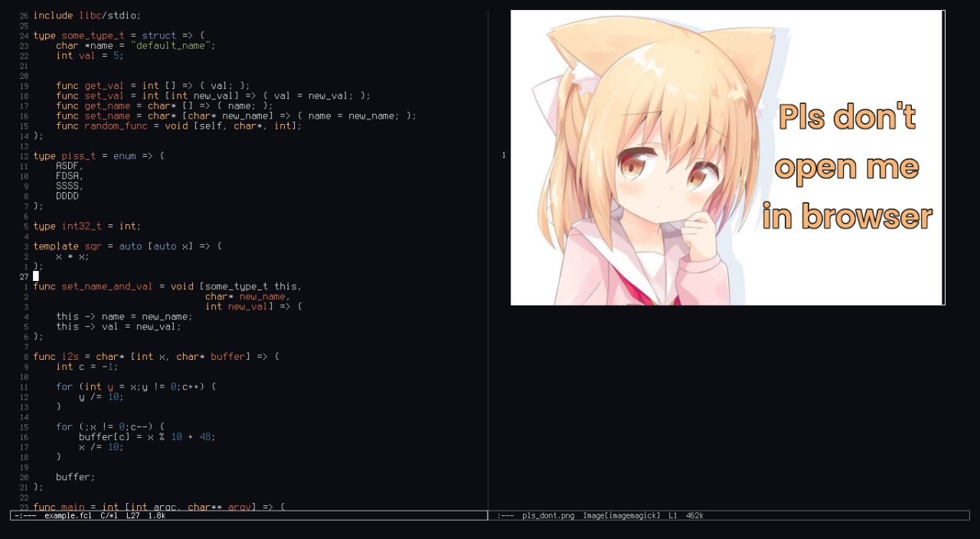This screenshot has width=980, height=539.
Task: Click the 'int c = -1;' line
Action: (87, 367)
